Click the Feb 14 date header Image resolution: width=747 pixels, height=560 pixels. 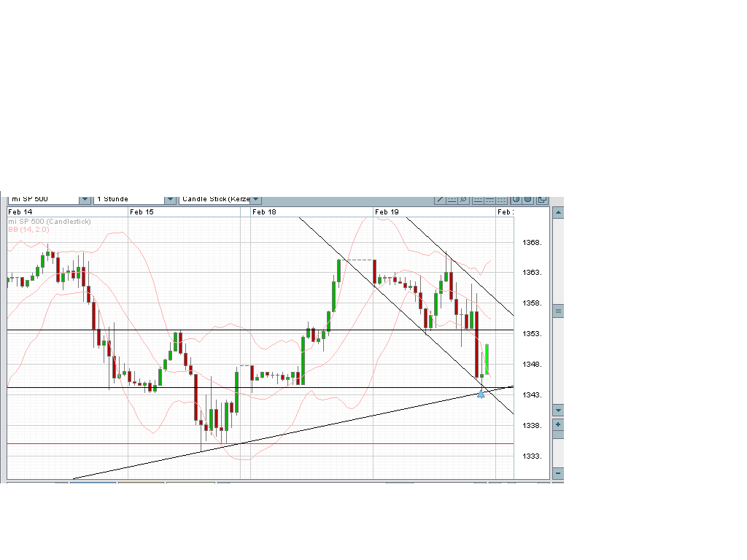tap(20, 212)
